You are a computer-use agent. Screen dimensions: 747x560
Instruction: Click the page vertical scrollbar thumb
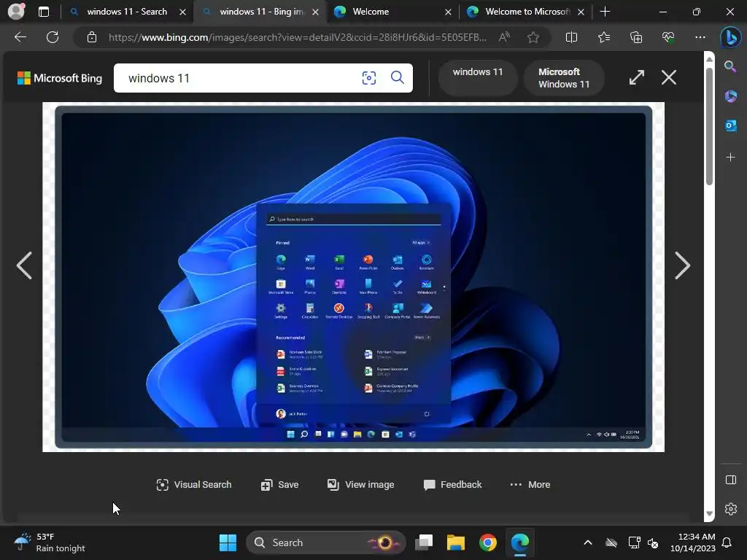point(709,126)
